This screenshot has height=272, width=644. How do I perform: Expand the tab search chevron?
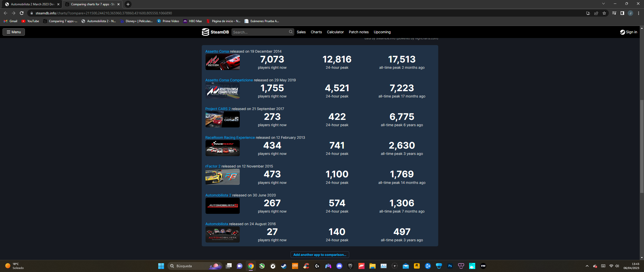pyautogui.click(x=603, y=4)
